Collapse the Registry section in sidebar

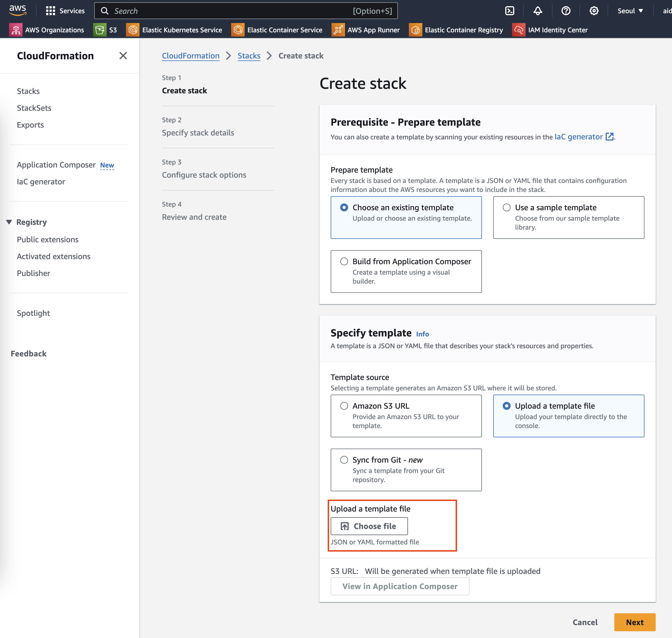(x=9, y=222)
